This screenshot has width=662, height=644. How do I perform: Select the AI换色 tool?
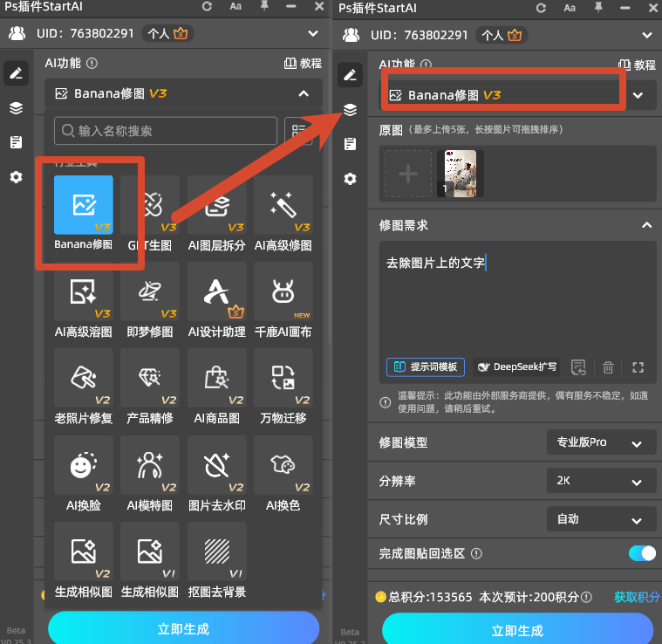283,465
